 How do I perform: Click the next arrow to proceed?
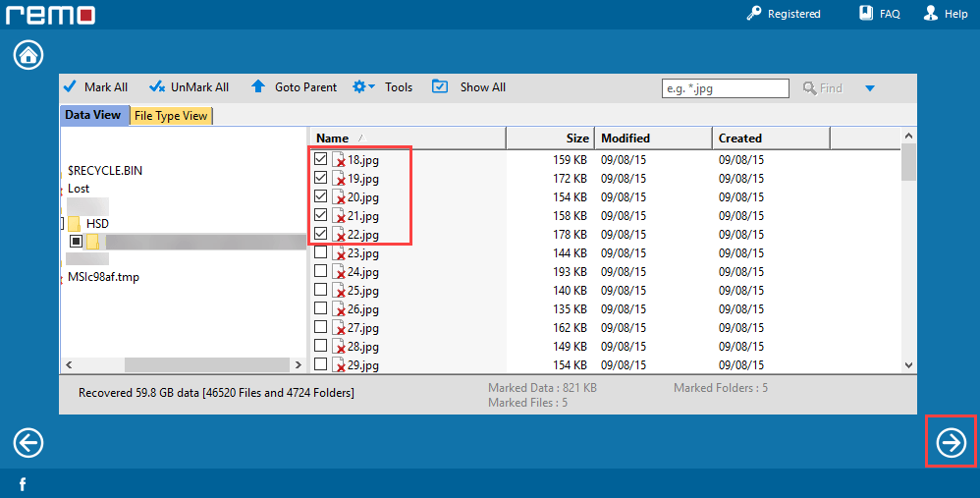click(952, 442)
